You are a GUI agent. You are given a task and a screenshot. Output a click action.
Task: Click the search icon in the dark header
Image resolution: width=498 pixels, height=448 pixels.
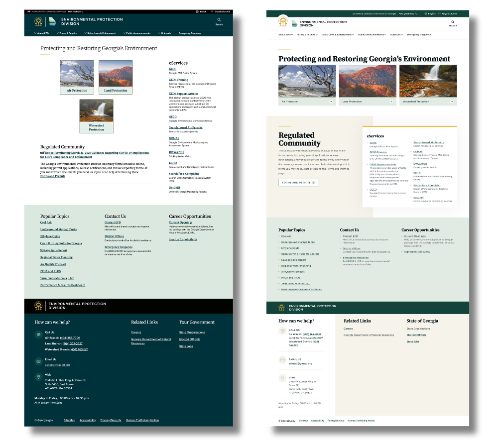tap(219, 20)
